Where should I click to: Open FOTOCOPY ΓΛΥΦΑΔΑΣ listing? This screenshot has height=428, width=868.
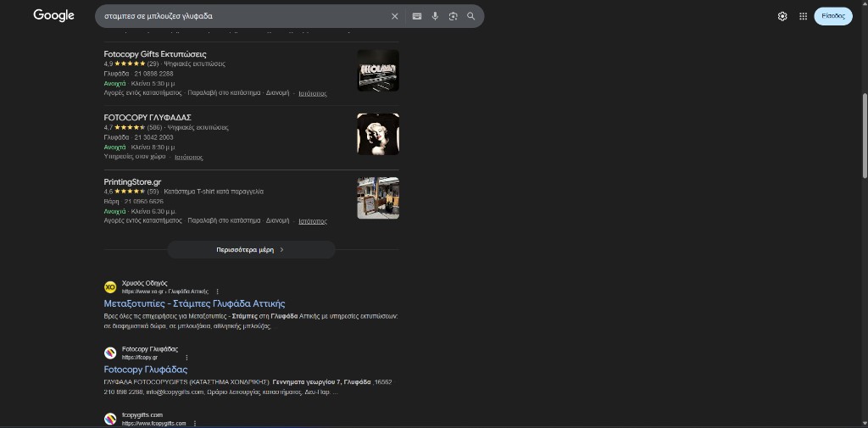pyautogui.click(x=147, y=118)
